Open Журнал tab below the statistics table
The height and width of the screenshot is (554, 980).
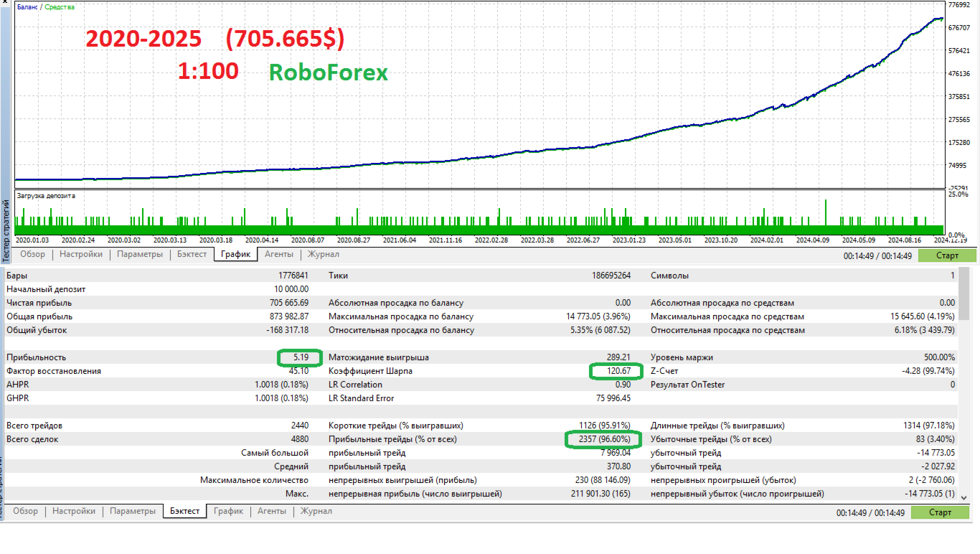point(316,511)
